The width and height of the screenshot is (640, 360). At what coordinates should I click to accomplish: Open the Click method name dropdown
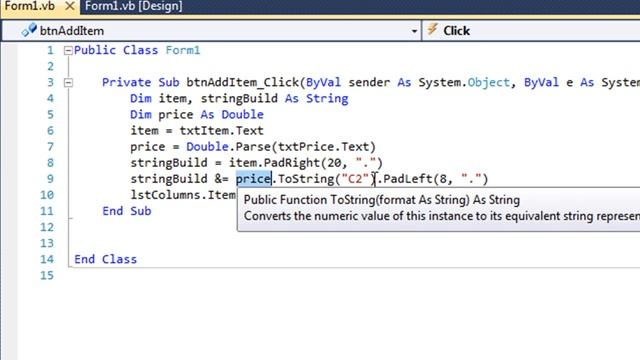[531, 31]
